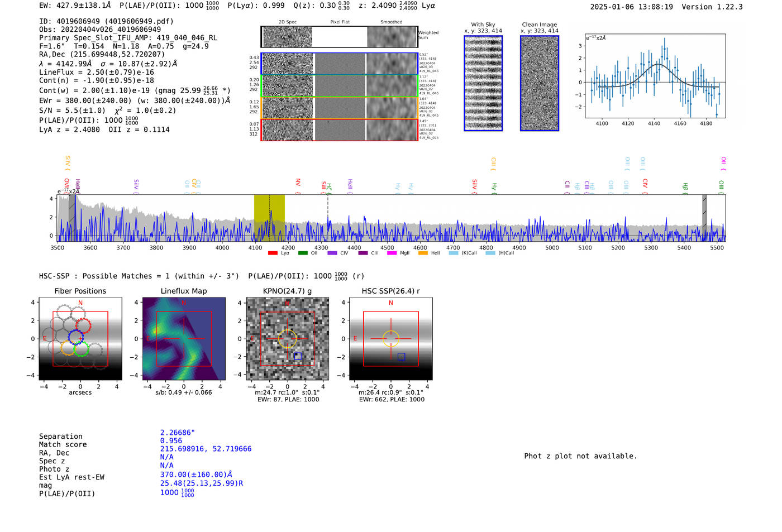
Task: Click the red dashed fiber circle in Fiber Positions
Action: pos(83,326)
